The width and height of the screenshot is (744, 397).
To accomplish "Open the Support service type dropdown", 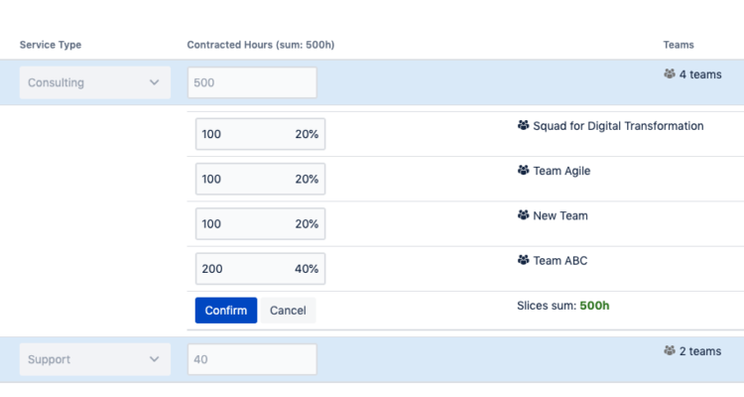I will pyautogui.click(x=95, y=360).
